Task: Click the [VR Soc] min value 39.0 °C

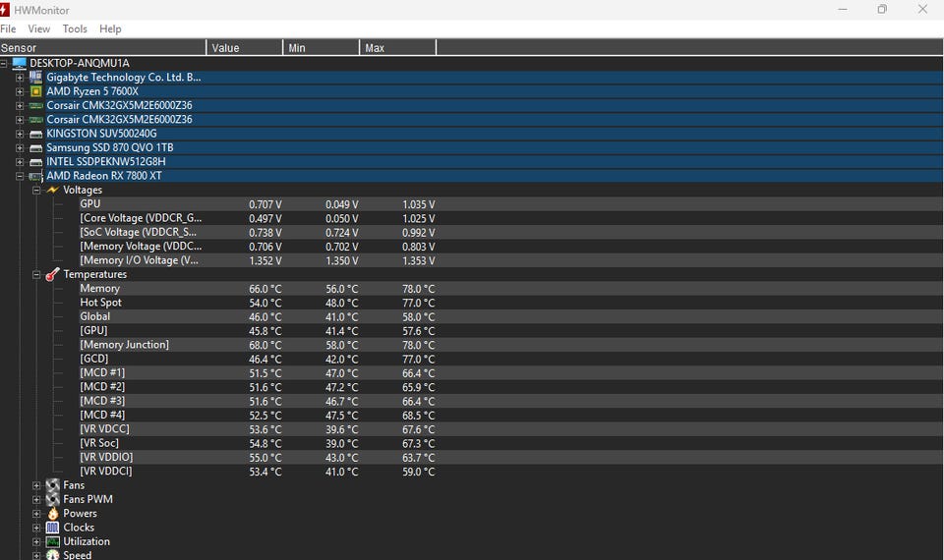Action: coord(341,444)
